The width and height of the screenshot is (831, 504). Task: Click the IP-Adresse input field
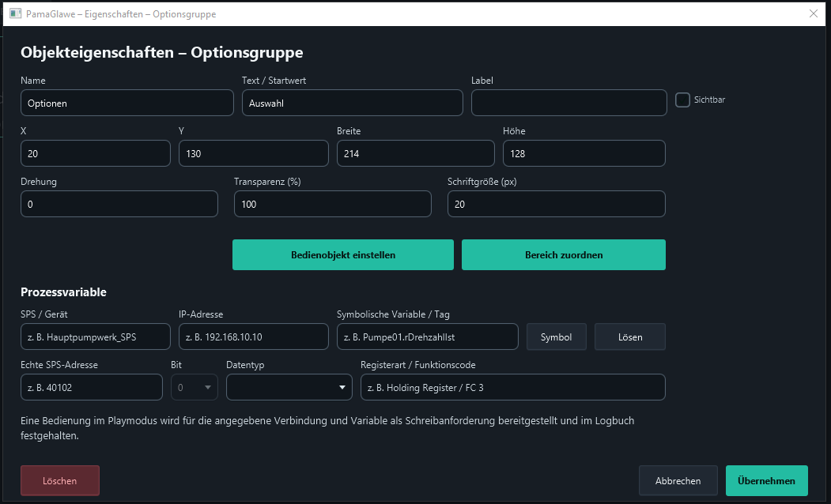point(254,337)
